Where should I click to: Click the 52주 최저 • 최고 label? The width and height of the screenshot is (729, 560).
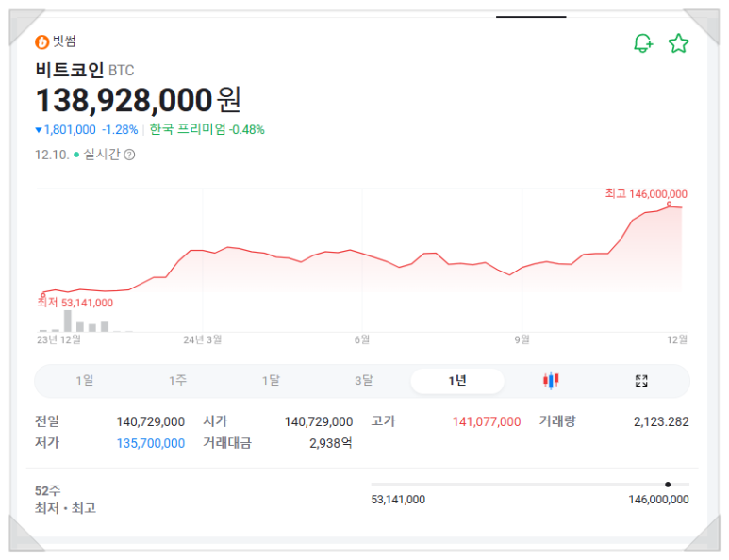[x=66, y=499]
